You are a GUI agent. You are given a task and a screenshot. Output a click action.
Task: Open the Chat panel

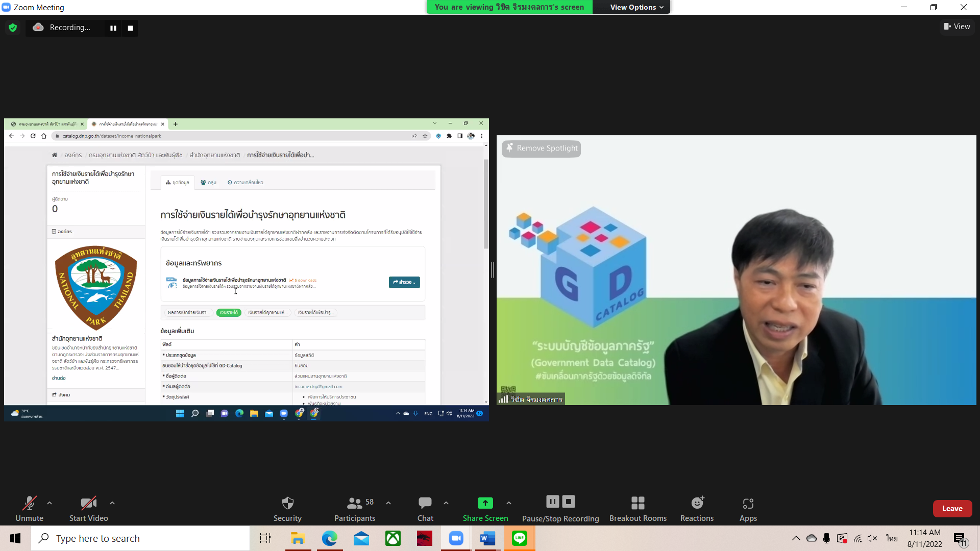click(425, 503)
